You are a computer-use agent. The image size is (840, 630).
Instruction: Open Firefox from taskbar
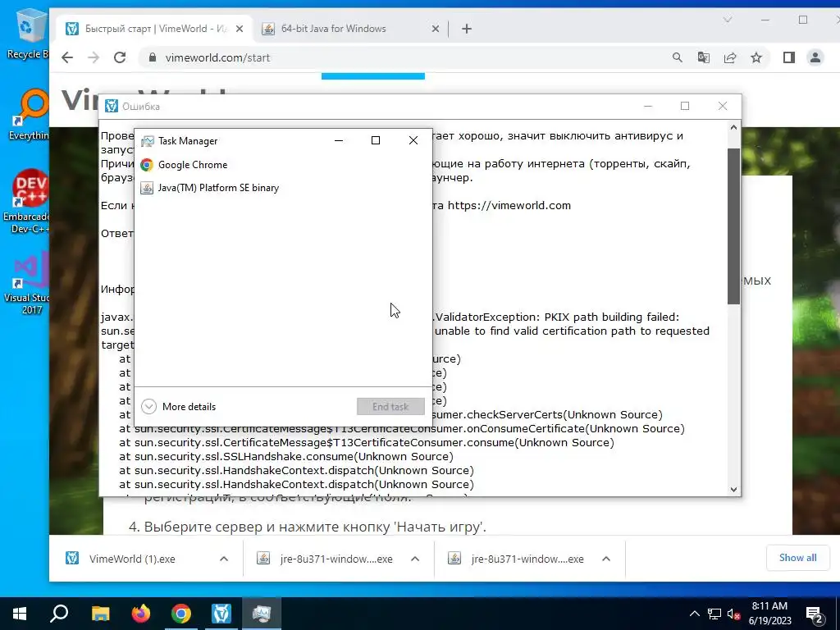pos(141,614)
